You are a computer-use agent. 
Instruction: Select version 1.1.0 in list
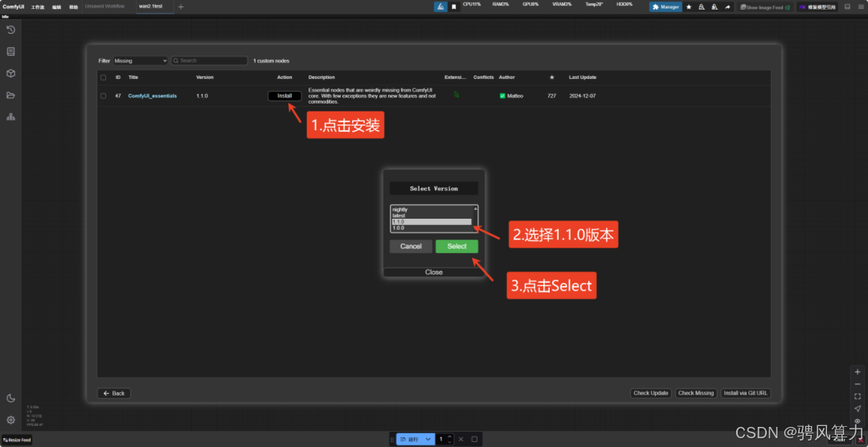432,222
